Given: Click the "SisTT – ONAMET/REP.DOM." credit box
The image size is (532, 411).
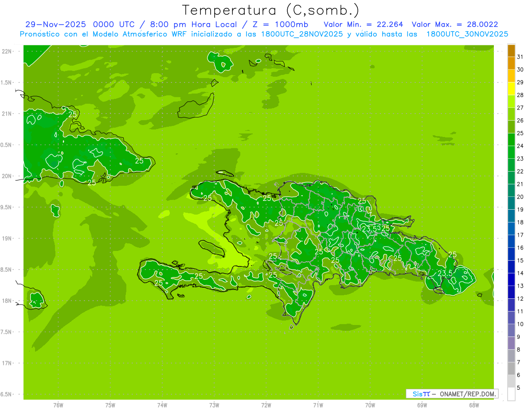Looking at the screenshot, I should pyautogui.click(x=452, y=394).
